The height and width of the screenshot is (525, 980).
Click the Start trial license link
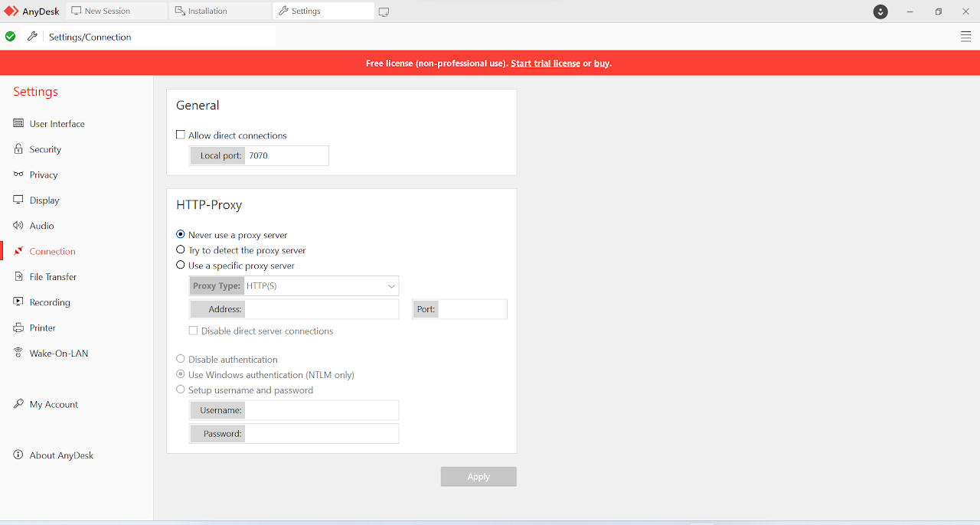[545, 64]
